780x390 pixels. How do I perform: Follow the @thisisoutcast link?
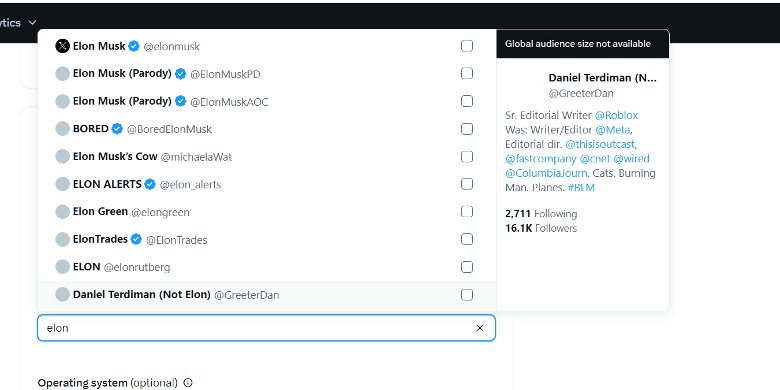coord(600,144)
